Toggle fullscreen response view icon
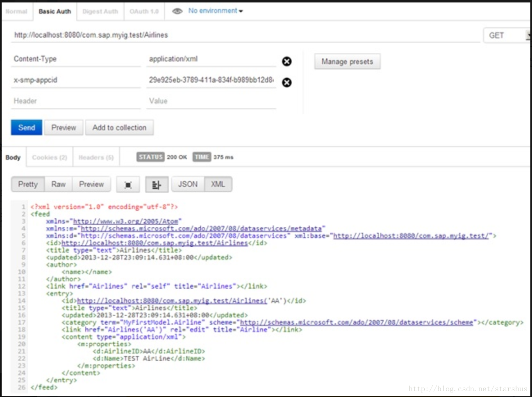The width and height of the screenshot is (532, 397). click(128, 185)
